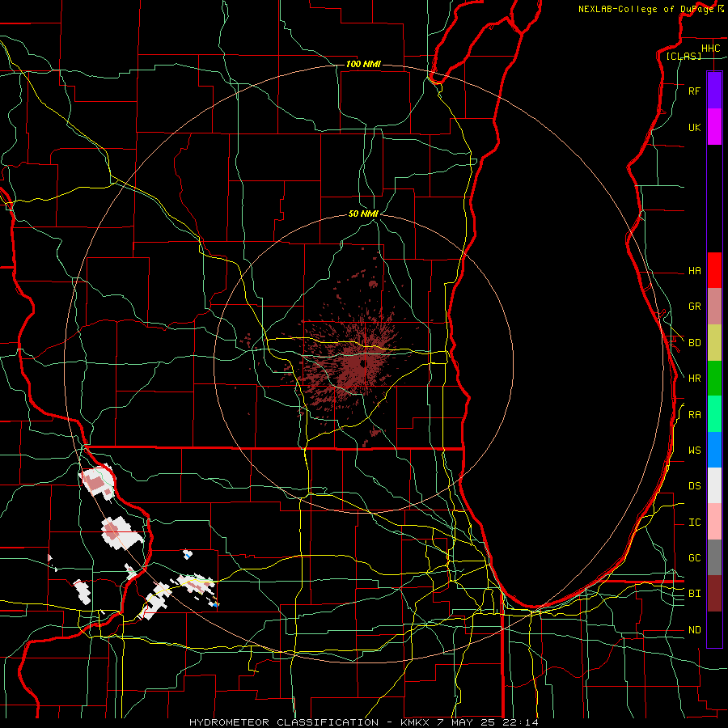Click the GR legend color swatch

point(714,307)
